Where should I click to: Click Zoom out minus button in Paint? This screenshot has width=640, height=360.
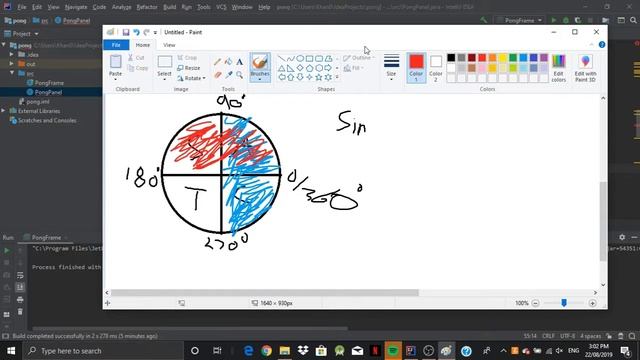(536, 303)
